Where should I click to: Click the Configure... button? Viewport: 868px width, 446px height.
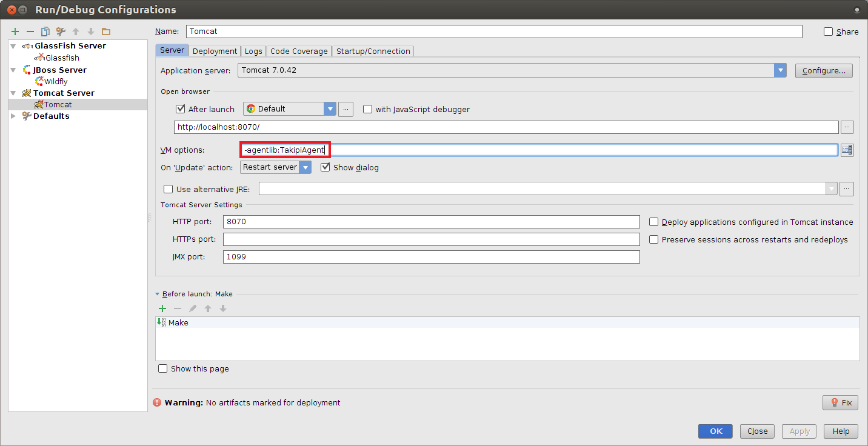tap(824, 71)
